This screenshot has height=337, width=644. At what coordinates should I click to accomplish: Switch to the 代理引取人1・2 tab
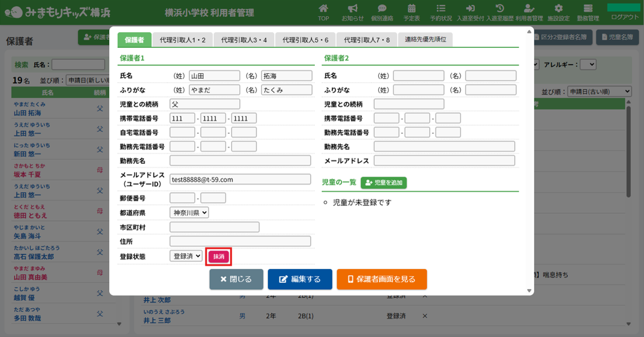click(183, 40)
